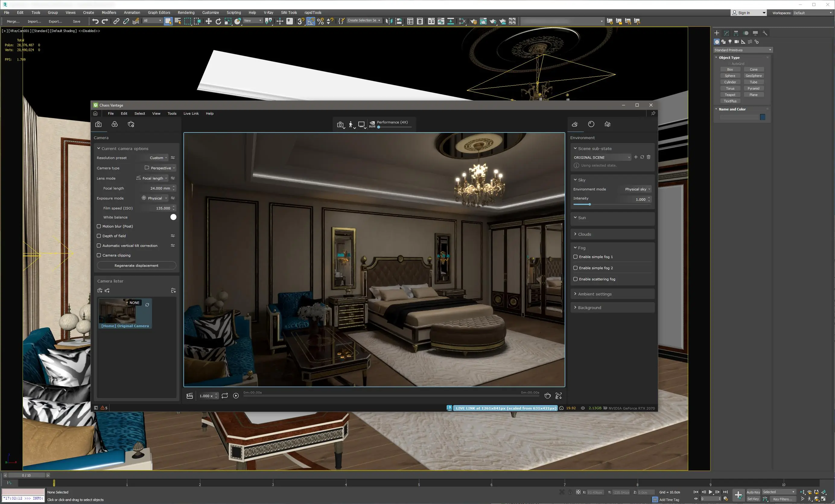Click the Regenerate displacement button

click(136, 265)
